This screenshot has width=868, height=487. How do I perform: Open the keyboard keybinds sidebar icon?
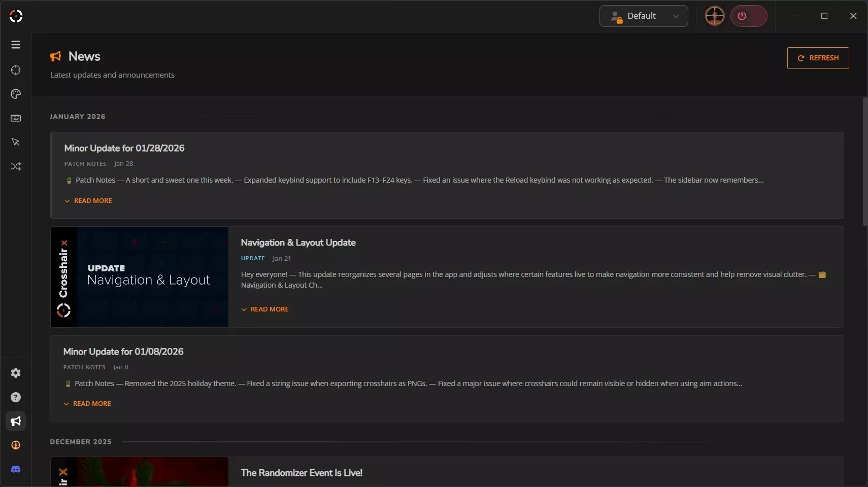click(x=16, y=118)
